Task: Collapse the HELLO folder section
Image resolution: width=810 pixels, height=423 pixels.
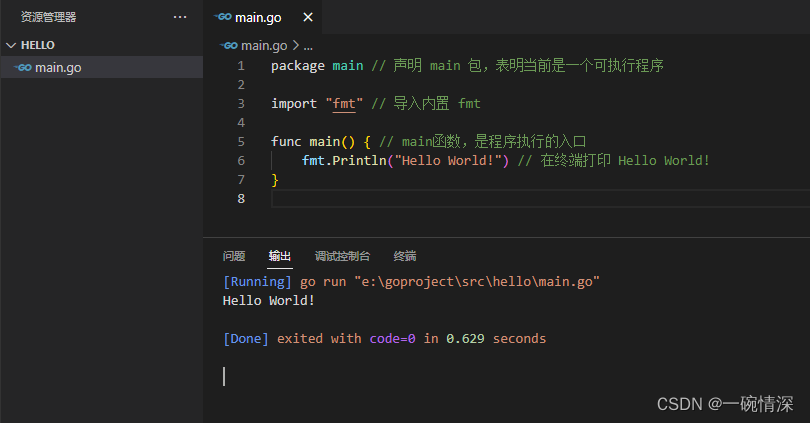Action: coord(11,45)
